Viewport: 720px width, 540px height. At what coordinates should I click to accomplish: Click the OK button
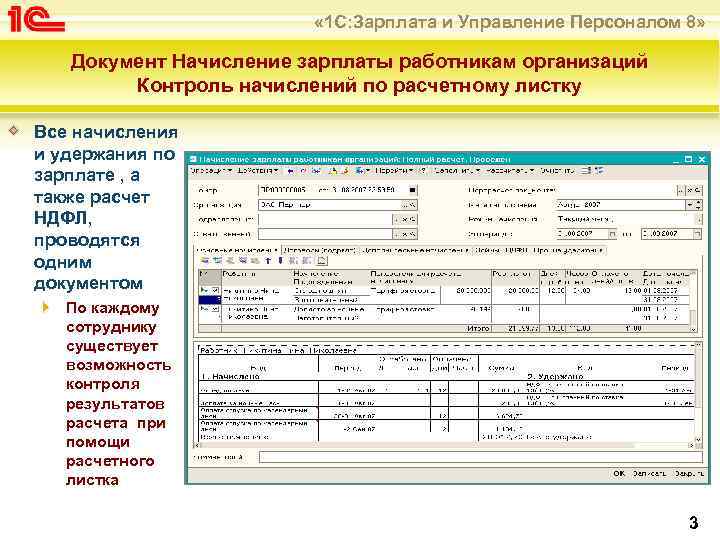click(x=619, y=473)
